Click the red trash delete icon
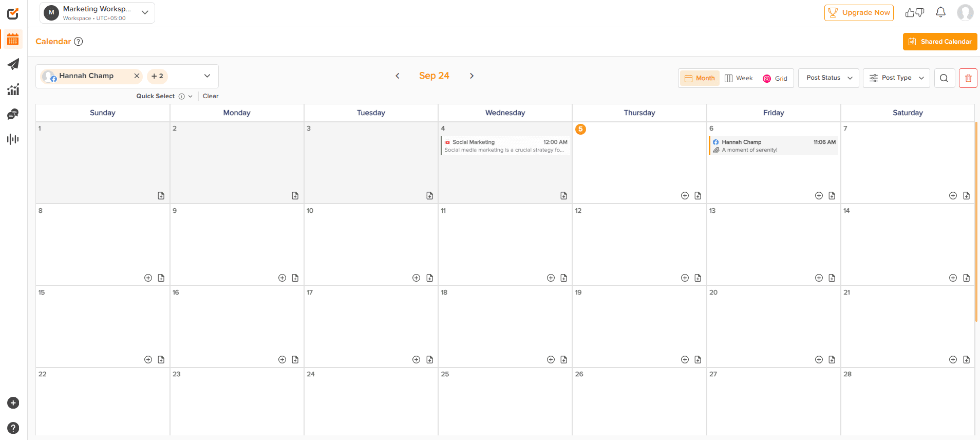 coord(968,78)
